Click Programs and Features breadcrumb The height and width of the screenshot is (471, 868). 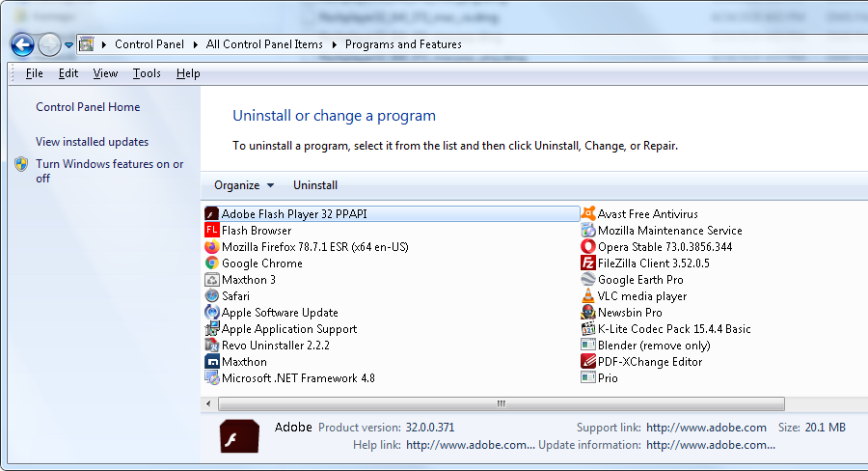pyautogui.click(x=403, y=44)
